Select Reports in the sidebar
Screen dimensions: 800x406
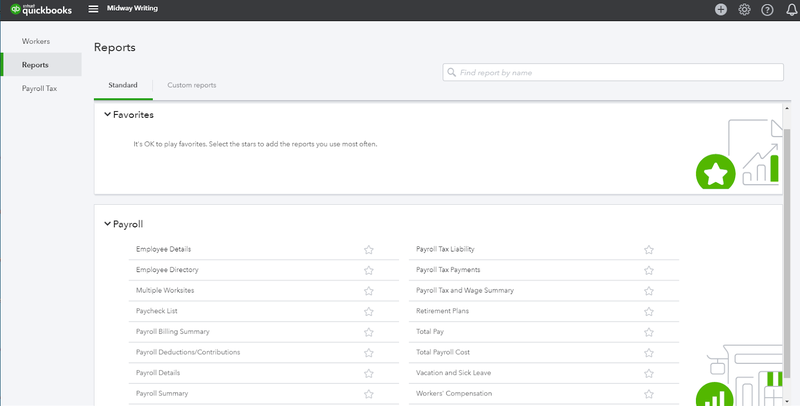click(x=41, y=65)
